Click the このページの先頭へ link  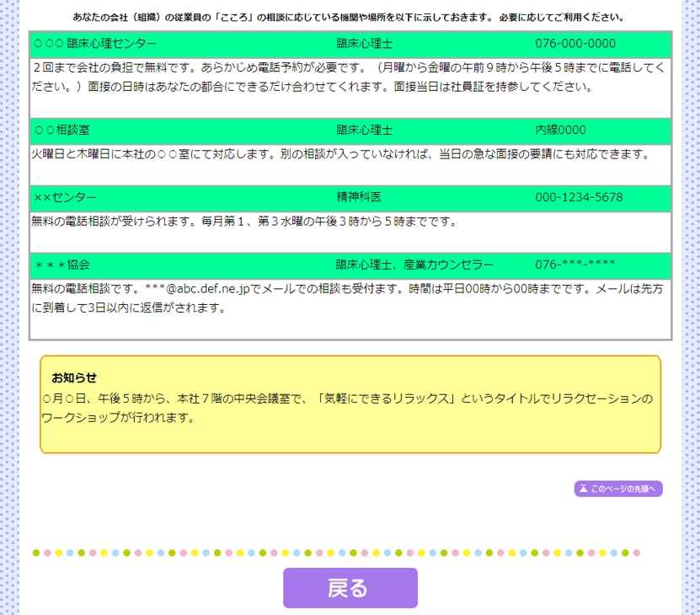[x=624, y=489]
